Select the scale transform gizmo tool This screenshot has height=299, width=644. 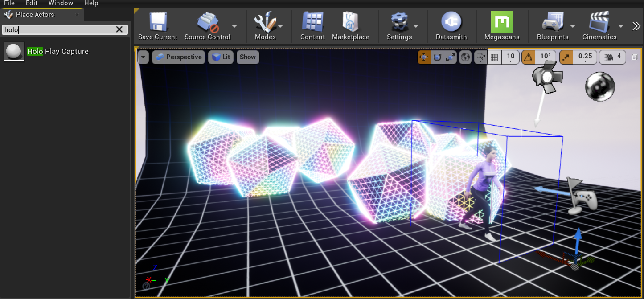(450, 57)
